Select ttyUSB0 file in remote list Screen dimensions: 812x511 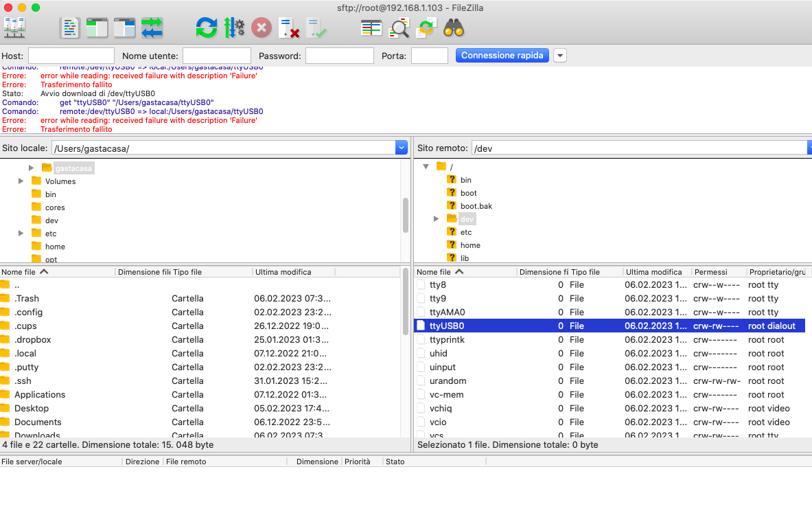[610, 326]
